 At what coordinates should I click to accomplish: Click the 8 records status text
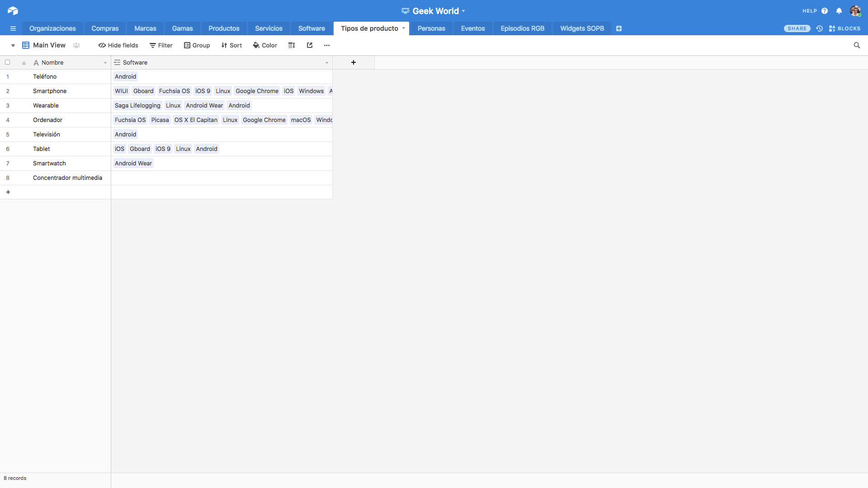15,478
